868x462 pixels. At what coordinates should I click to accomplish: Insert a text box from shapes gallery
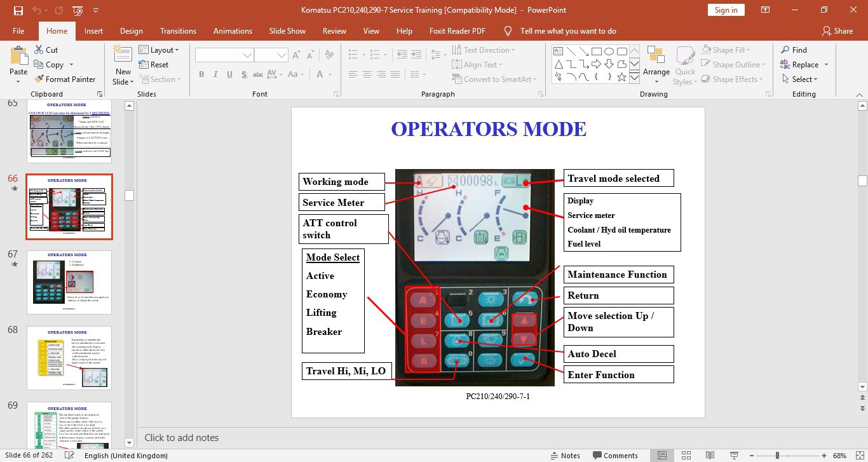559,51
